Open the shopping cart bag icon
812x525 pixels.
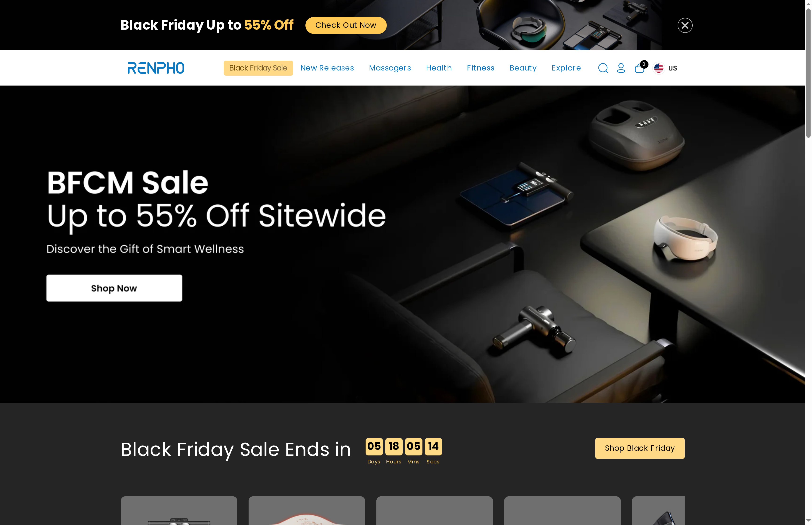tap(639, 68)
